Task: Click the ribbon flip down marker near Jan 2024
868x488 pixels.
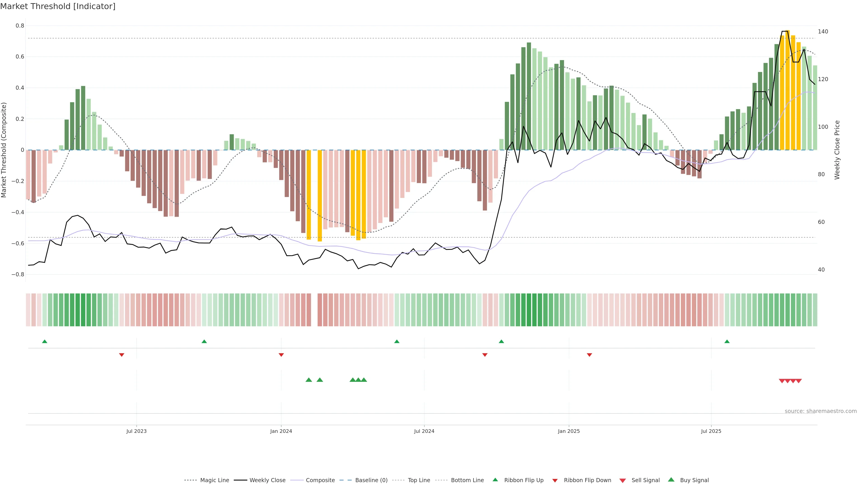Action: 281,355
